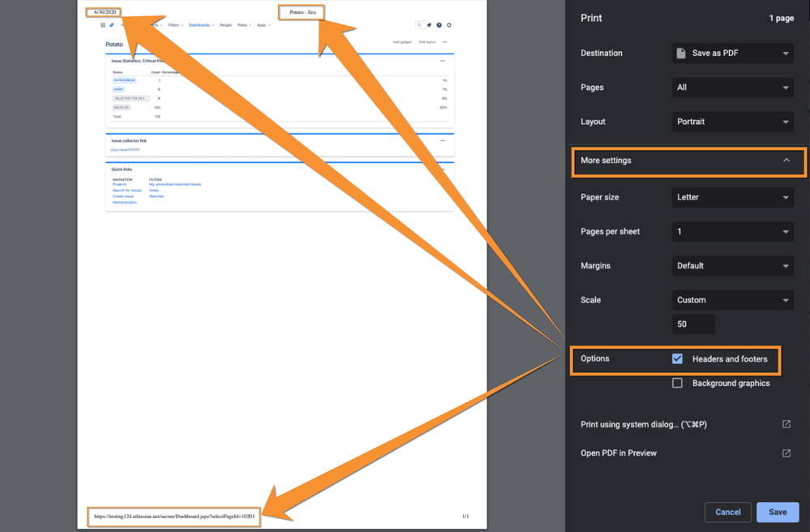The height and width of the screenshot is (532, 810).
Task: Click My unresolved reported issues filter link
Action: (175, 184)
